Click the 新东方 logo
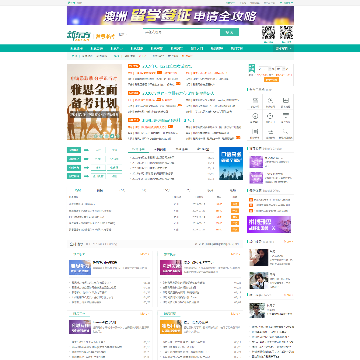 (79, 35)
